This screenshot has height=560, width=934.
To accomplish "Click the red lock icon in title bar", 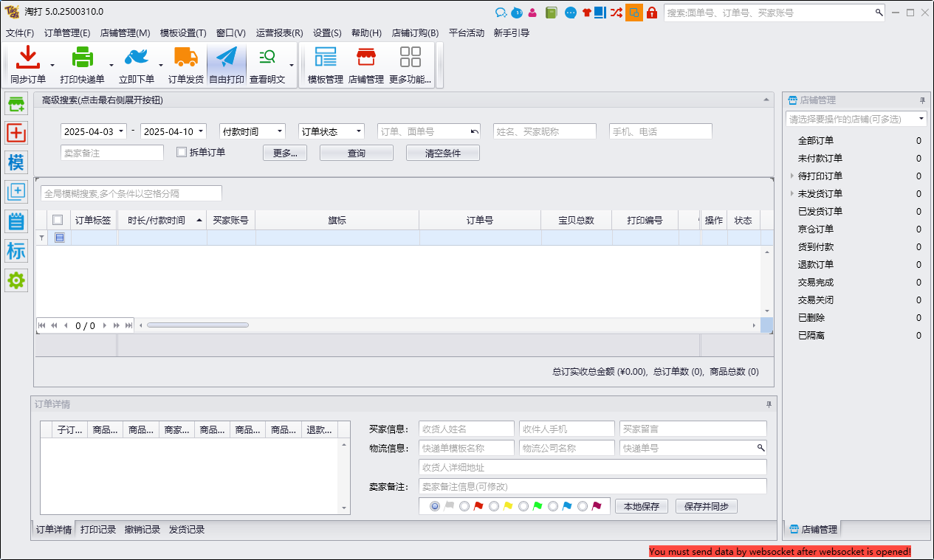I will (x=652, y=13).
